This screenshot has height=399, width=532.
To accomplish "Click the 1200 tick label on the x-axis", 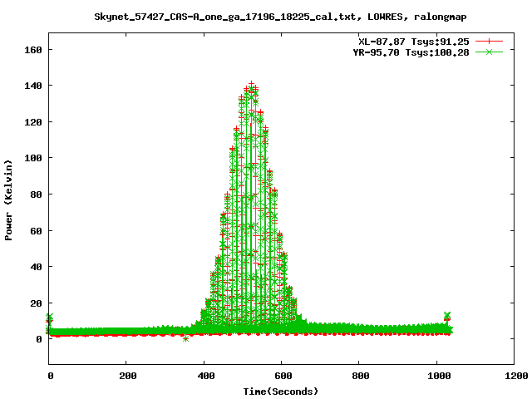I will click(x=514, y=376).
